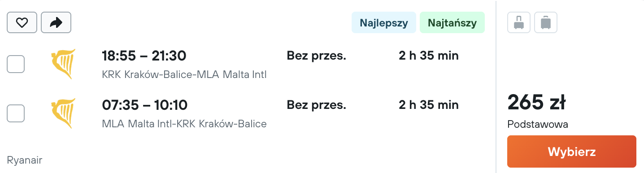Click the Podstawowa fare label
The image size is (644, 173).
pyautogui.click(x=538, y=125)
